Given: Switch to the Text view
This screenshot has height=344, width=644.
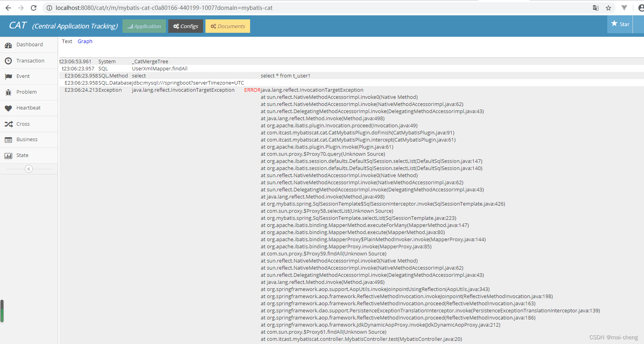Looking at the screenshot, I should click(x=67, y=41).
